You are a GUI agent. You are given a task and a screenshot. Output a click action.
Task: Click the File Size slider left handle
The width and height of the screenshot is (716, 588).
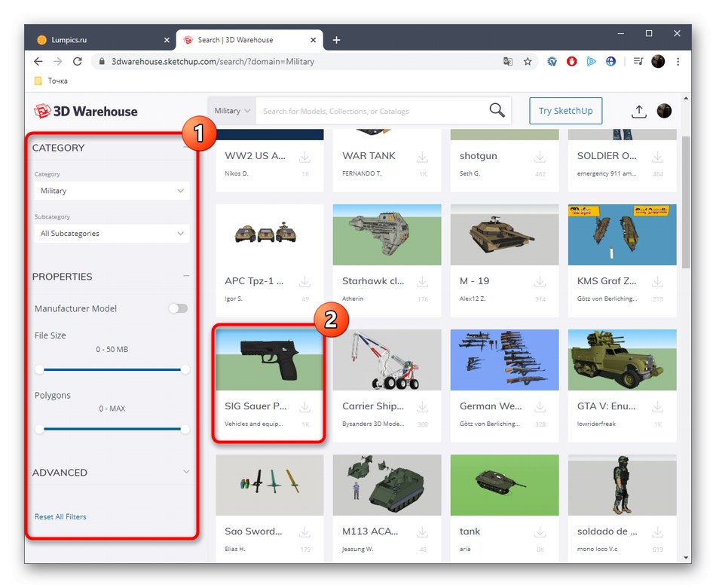click(x=39, y=369)
